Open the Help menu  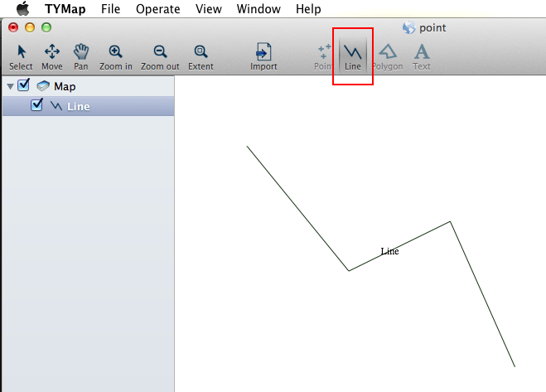pyautogui.click(x=308, y=9)
